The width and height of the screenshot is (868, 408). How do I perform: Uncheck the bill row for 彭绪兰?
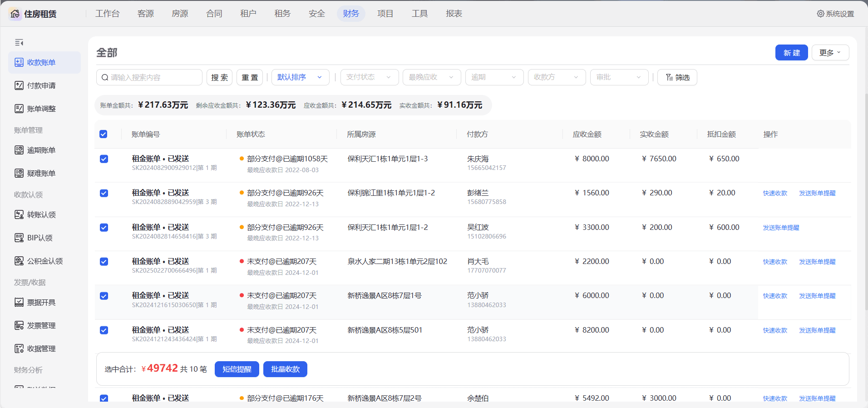pos(104,193)
